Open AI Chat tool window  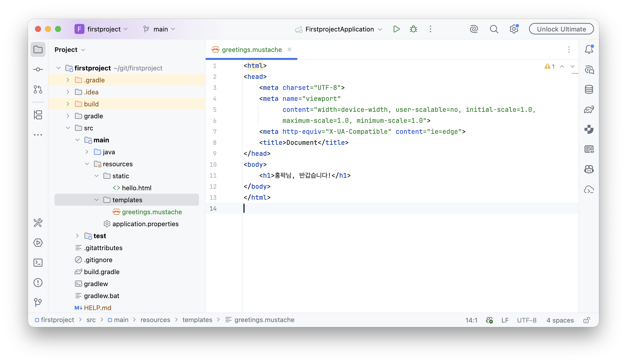point(589,69)
